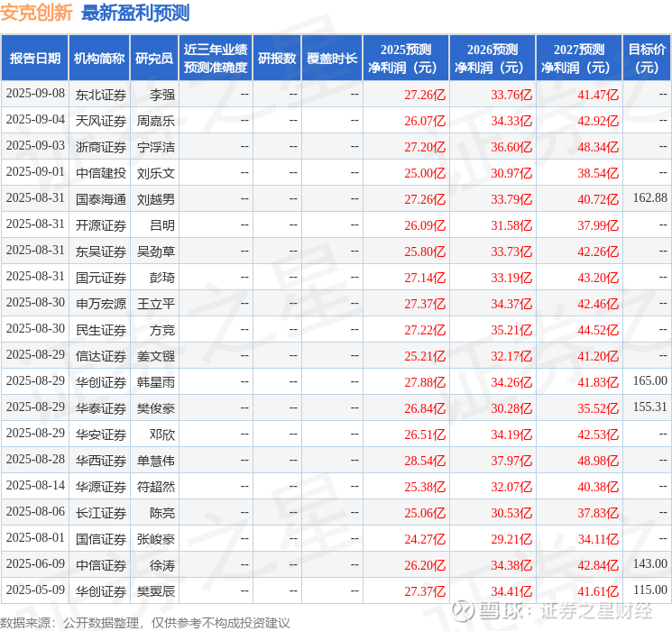Click the 2026预测净利润 column header
This screenshot has width=672, height=631.
coord(492,59)
